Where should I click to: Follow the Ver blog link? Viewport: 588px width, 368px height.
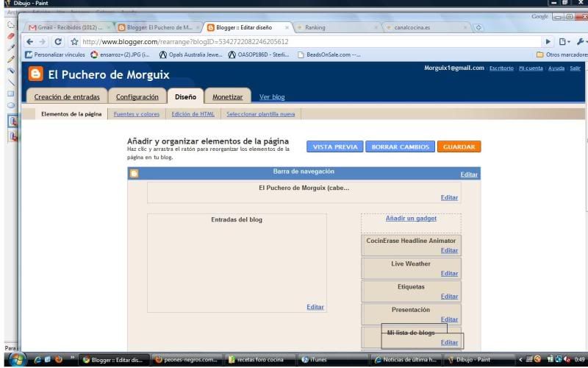coord(272,97)
